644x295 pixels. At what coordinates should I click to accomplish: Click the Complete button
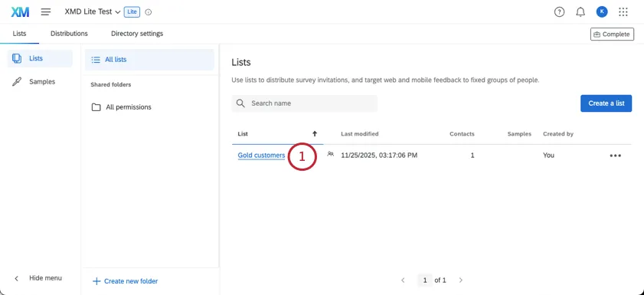(x=612, y=34)
